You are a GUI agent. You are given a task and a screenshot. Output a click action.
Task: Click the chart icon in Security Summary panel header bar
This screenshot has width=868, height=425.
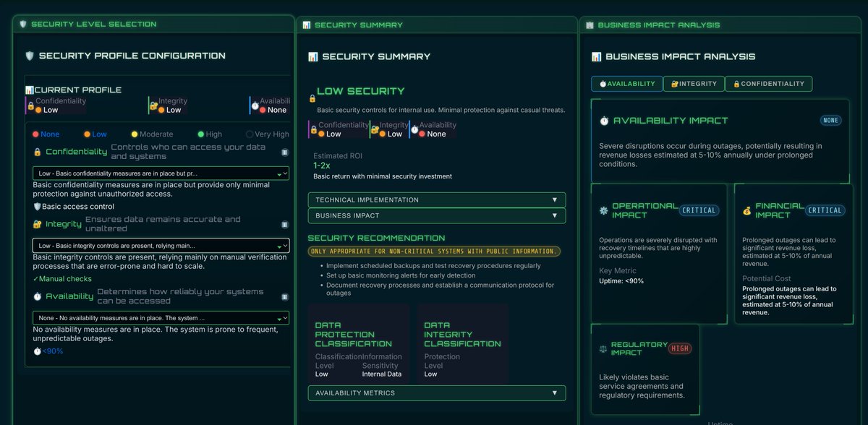click(x=307, y=25)
